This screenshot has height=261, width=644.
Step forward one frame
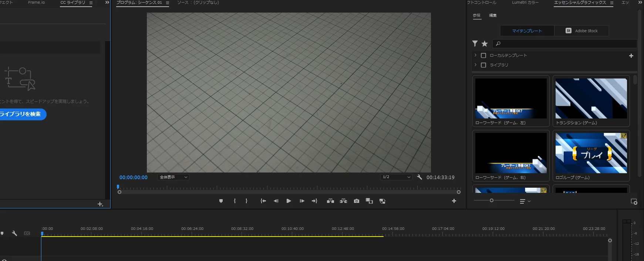tap(302, 201)
